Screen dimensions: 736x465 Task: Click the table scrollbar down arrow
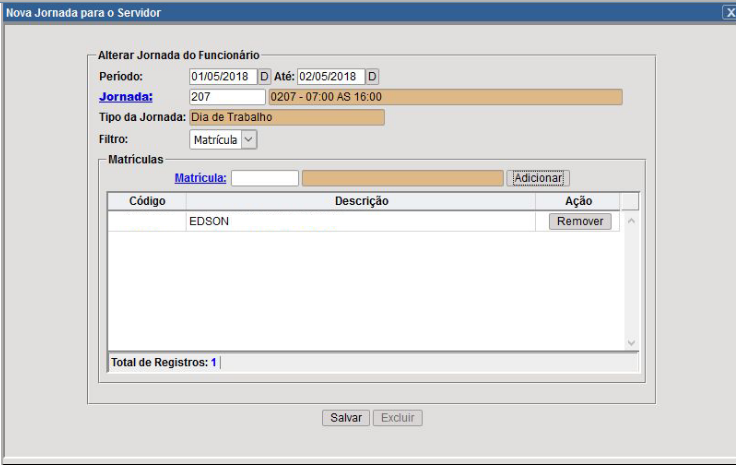631,343
